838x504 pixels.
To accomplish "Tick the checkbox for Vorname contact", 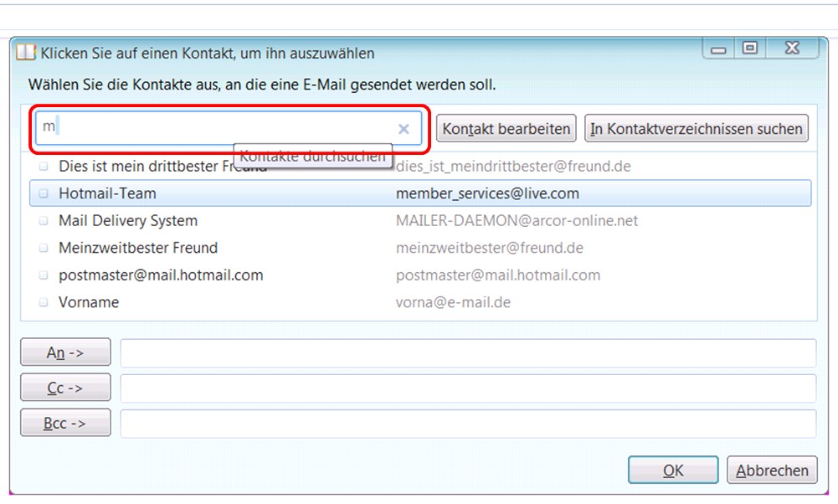I will [44, 302].
